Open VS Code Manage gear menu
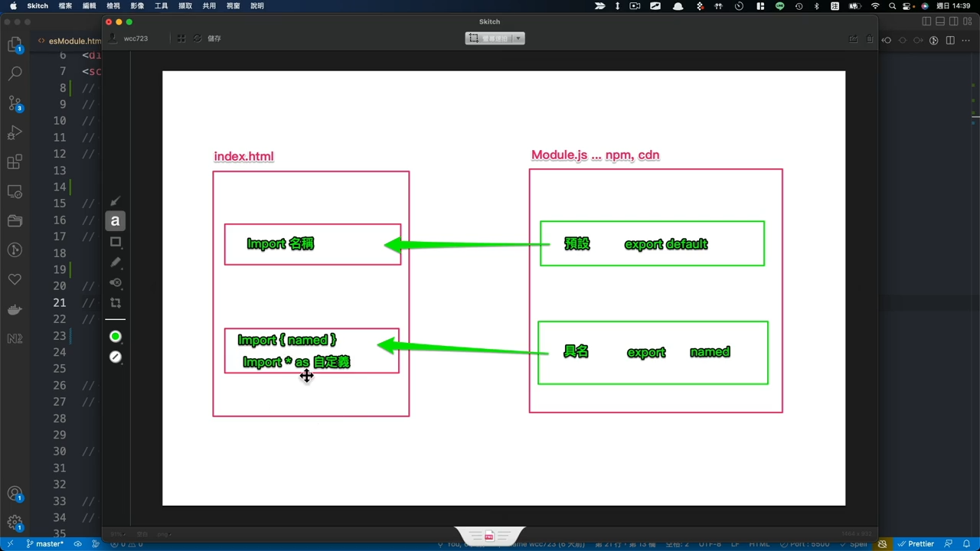980x551 pixels. pyautogui.click(x=15, y=523)
